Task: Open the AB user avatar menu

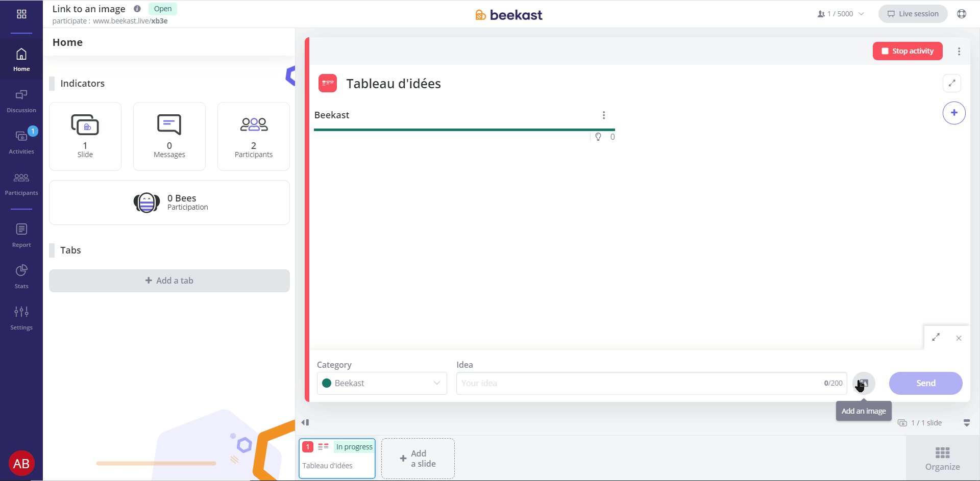Action: click(x=21, y=463)
